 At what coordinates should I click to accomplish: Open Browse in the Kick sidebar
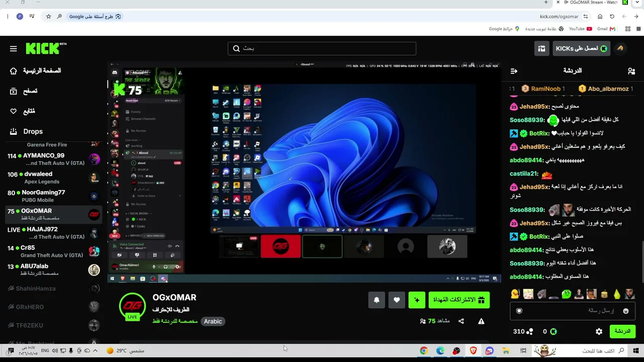point(24,91)
